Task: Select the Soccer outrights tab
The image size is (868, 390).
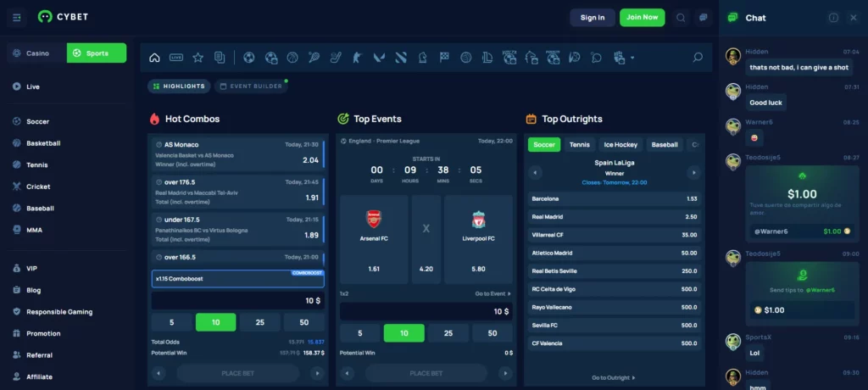Action: point(544,145)
